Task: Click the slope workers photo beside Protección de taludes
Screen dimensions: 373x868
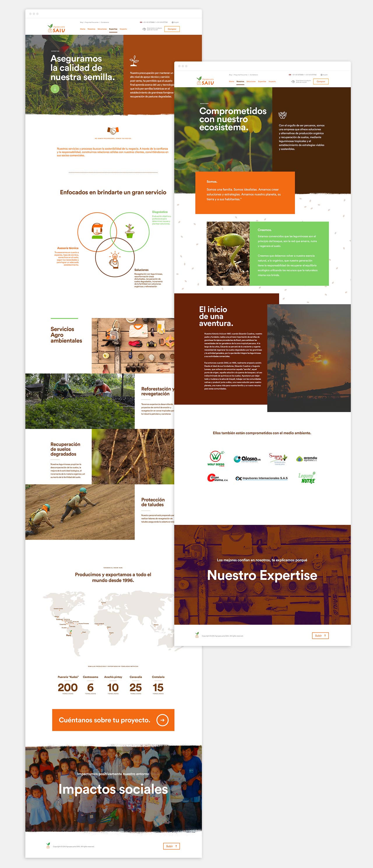Action: click(x=80, y=512)
